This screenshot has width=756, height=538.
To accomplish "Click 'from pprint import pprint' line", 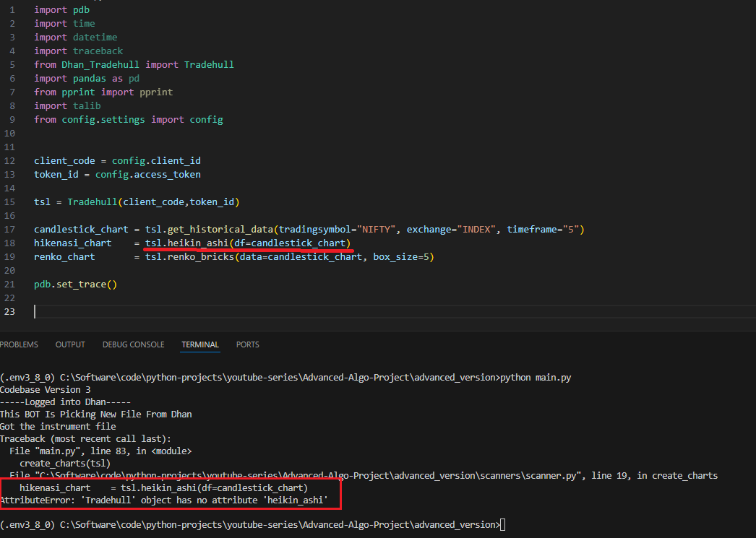I will [103, 92].
